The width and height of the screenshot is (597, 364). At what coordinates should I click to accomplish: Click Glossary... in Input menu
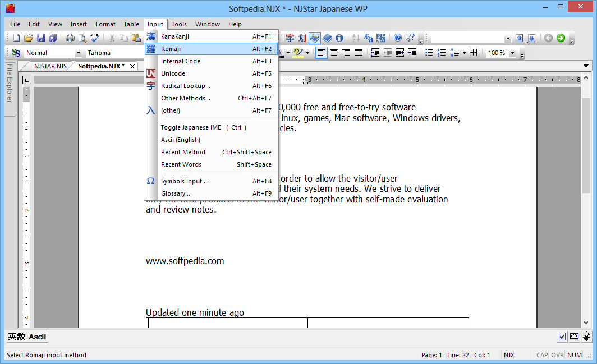[x=212, y=193]
